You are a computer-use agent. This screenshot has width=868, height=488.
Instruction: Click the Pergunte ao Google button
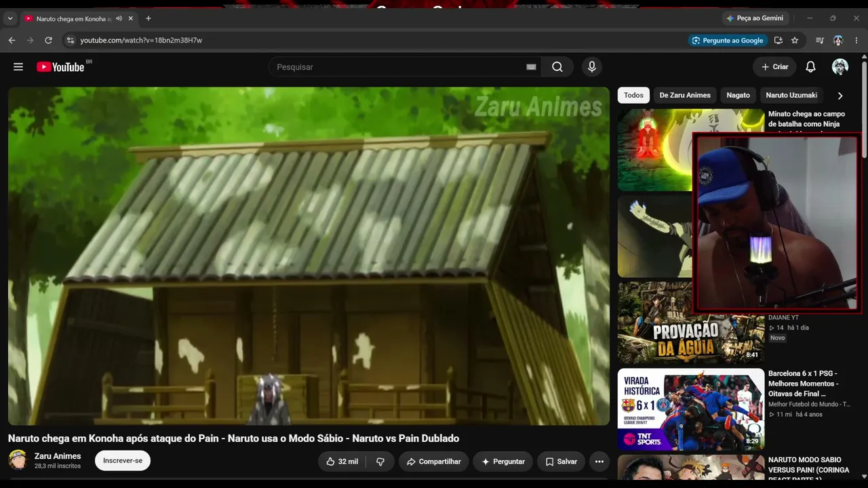[x=727, y=41]
